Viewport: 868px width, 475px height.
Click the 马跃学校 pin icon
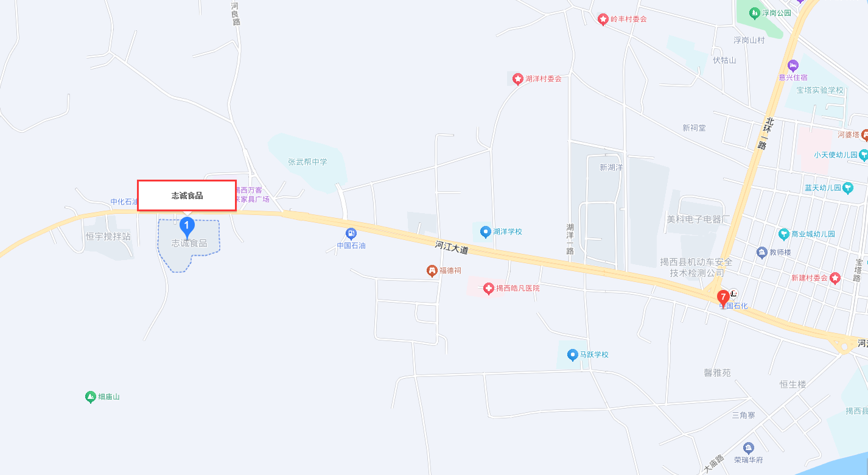(x=572, y=354)
